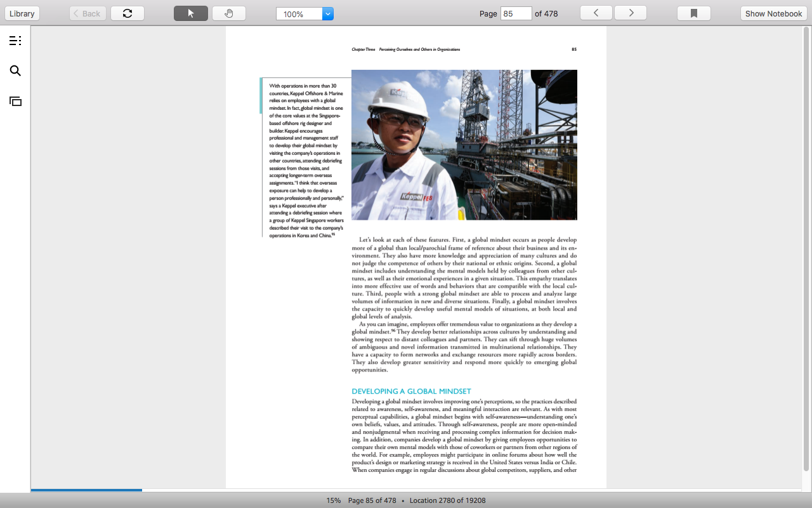
Task: Click the Developing a Global Mindset heading
Action: [x=412, y=391]
